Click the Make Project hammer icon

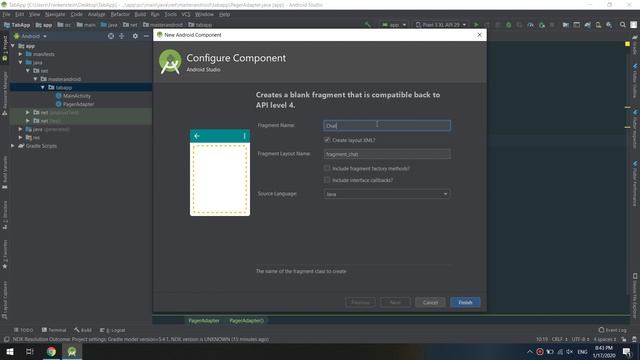pos(368,25)
